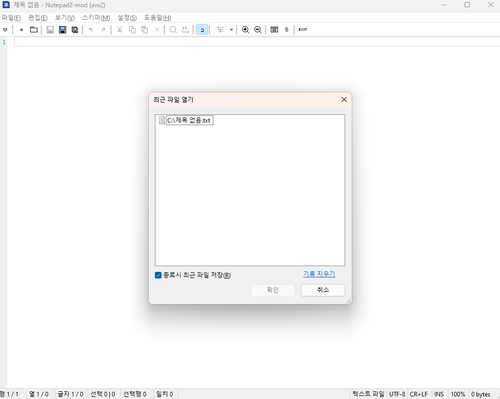This screenshot has height=399, width=500.
Task: Click the Save As floppy icon
Action: click(x=62, y=30)
